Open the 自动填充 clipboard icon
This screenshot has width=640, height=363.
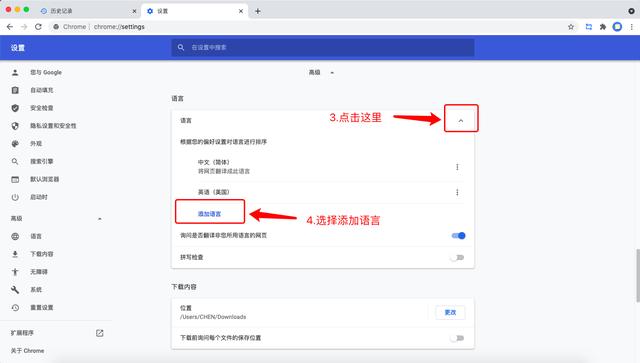tap(15, 90)
